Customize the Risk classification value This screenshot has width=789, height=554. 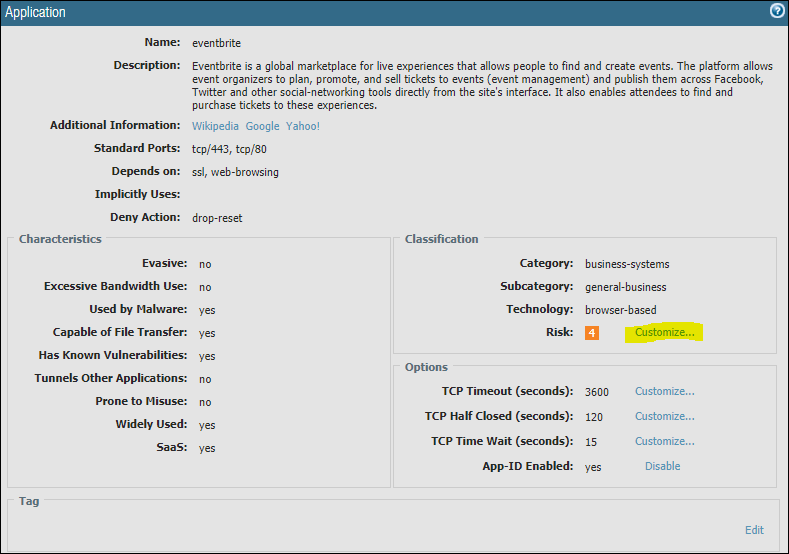664,332
